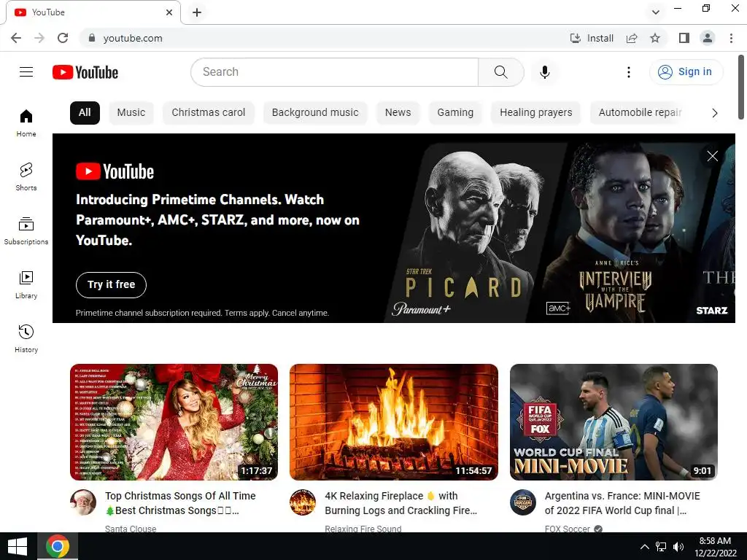This screenshot has height=560, width=747.
Task: Open Relaxing Fire Sound channel avatar
Action: (303, 502)
